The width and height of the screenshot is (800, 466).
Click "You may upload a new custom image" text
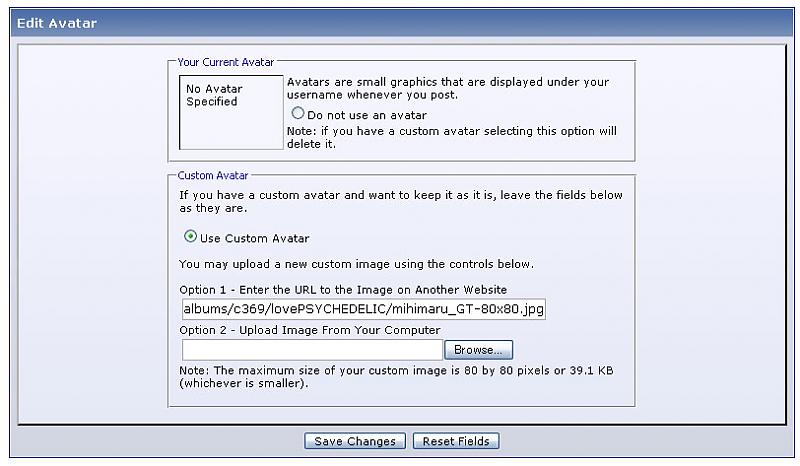click(x=356, y=264)
